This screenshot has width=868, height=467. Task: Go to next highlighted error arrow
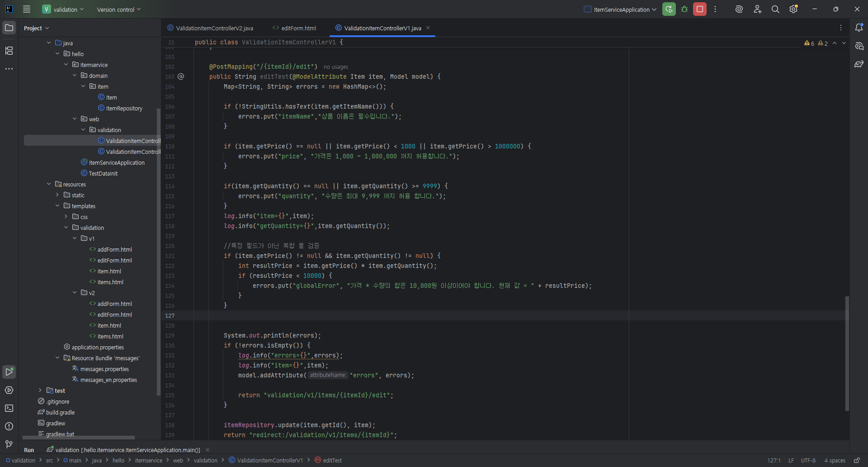click(844, 43)
